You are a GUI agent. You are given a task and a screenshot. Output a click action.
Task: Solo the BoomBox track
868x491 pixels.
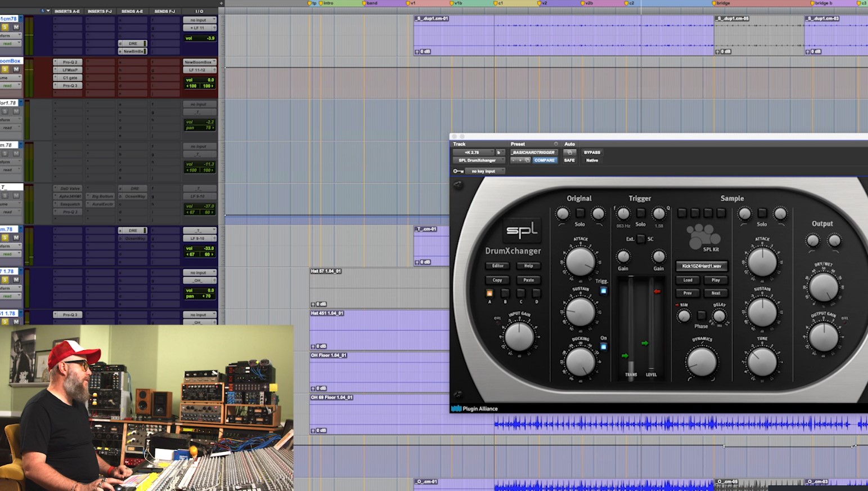click(x=5, y=69)
